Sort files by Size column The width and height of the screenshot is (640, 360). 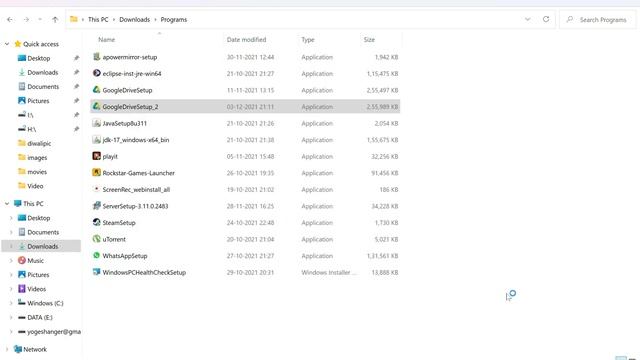(369, 40)
